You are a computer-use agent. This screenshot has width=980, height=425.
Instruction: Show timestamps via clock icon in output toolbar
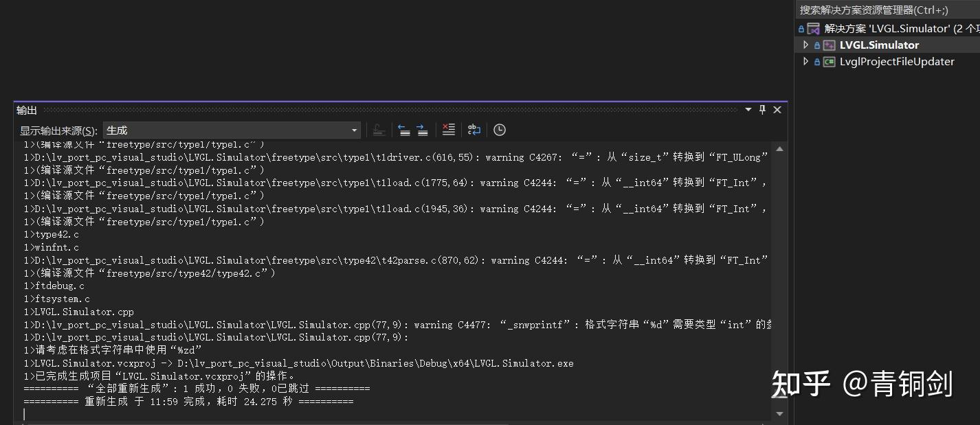(x=500, y=130)
